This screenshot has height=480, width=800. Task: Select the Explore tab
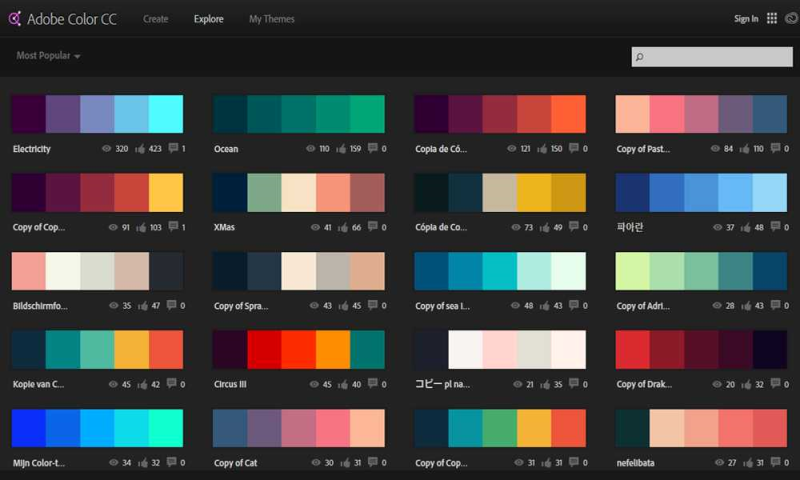[209, 19]
